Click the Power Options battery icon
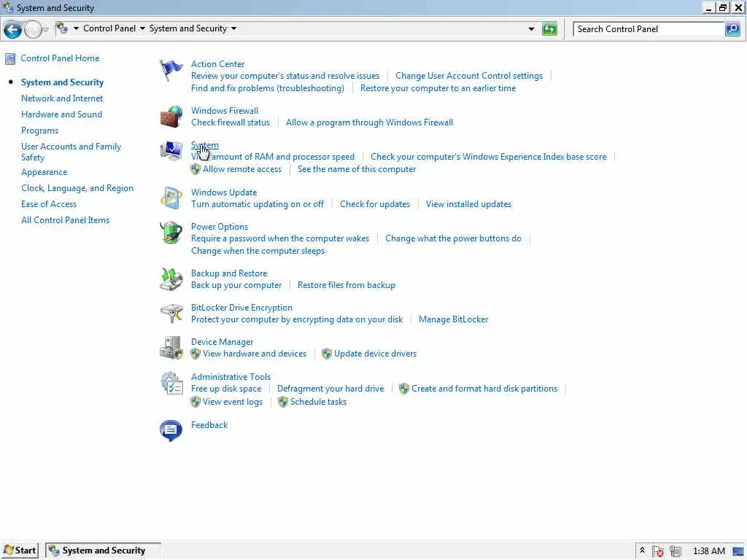This screenshot has width=747, height=560. [171, 233]
